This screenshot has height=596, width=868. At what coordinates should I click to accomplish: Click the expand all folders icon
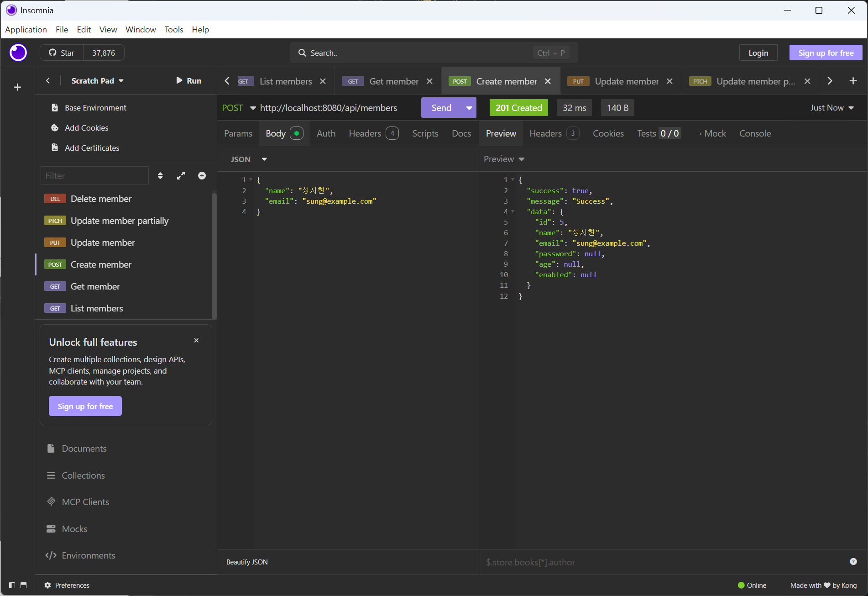click(181, 176)
